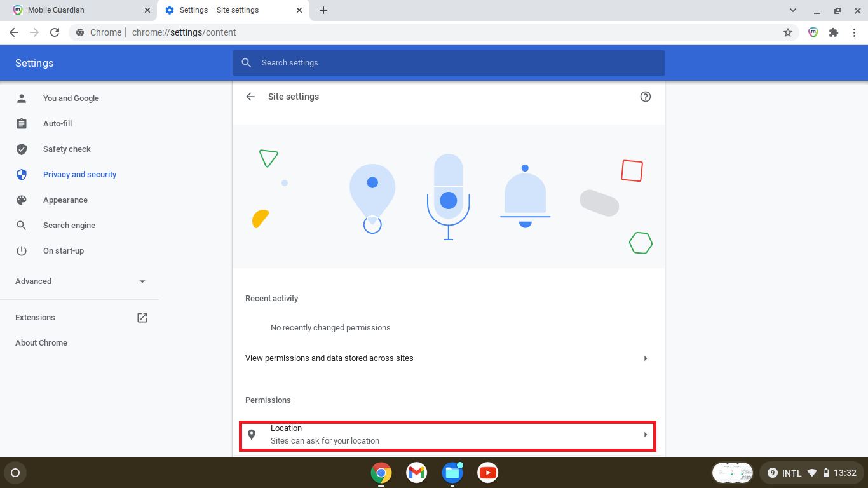Open Gmail from the shelf
The width and height of the screenshot is (868, 488).
pos(417,473)
